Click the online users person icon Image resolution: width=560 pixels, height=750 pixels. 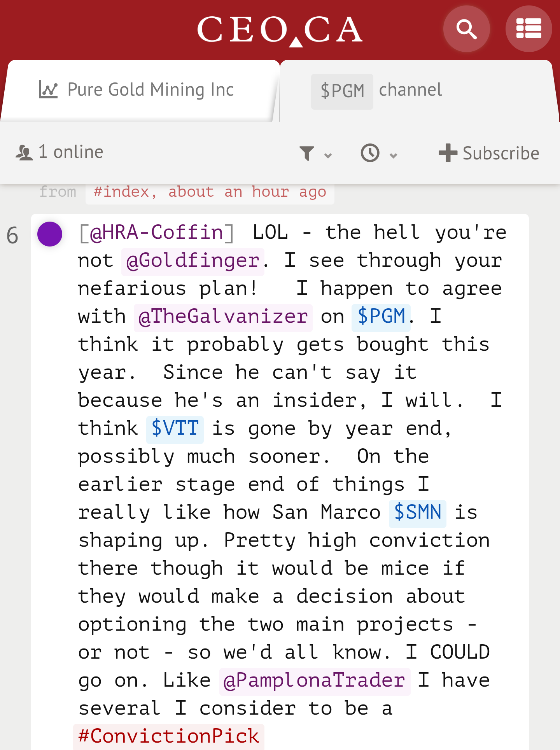[24, 153]
